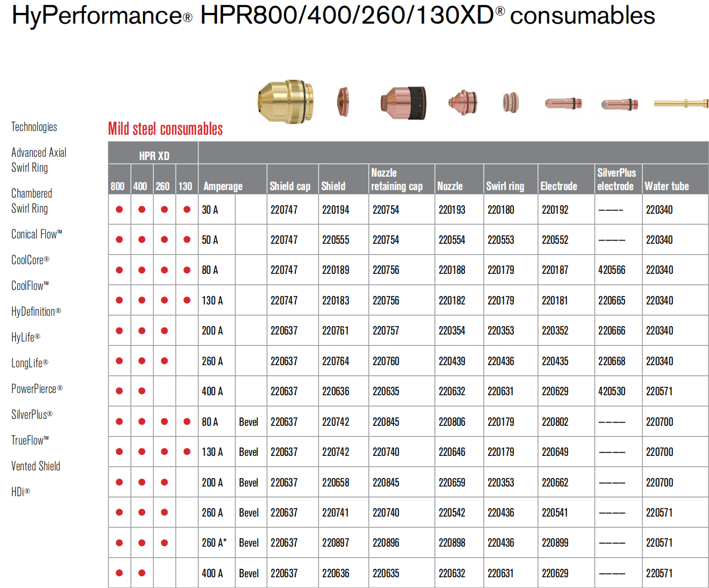Click the 'Technologies' sidebar heading
The height and width of the screenshot is (588, 709).
click(34, 127)
